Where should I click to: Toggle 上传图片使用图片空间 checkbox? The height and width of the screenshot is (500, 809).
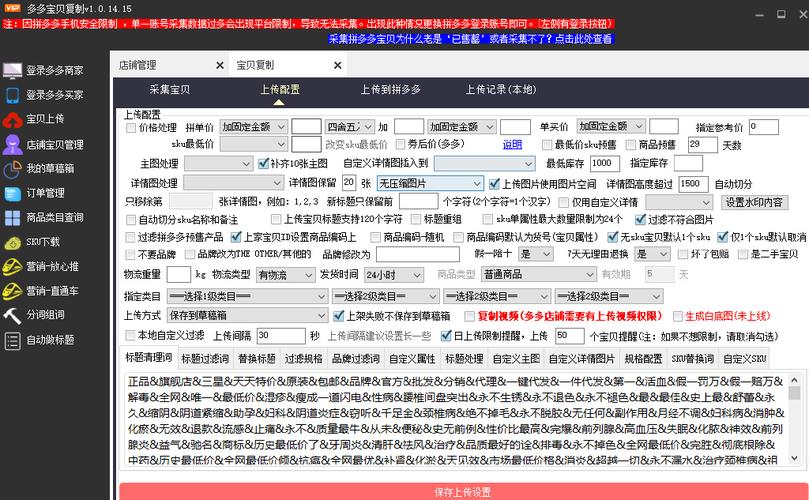(x=494, y=184)
